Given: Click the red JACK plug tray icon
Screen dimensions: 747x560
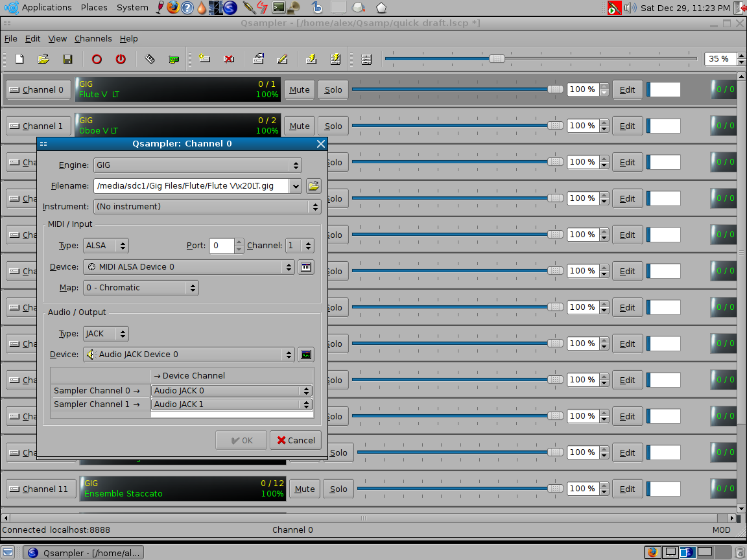Looking at the screenshot, I should pyautogui.click(x=615, y=8).
